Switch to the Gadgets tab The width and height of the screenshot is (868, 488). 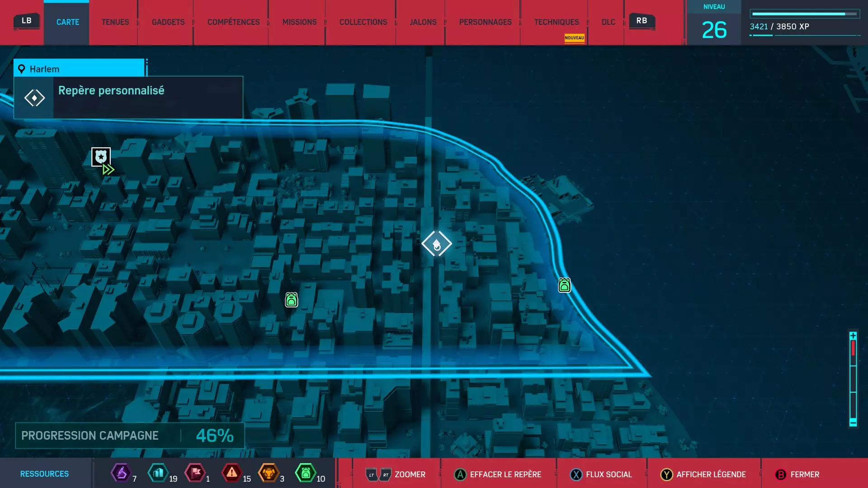[x=168, y=22]
